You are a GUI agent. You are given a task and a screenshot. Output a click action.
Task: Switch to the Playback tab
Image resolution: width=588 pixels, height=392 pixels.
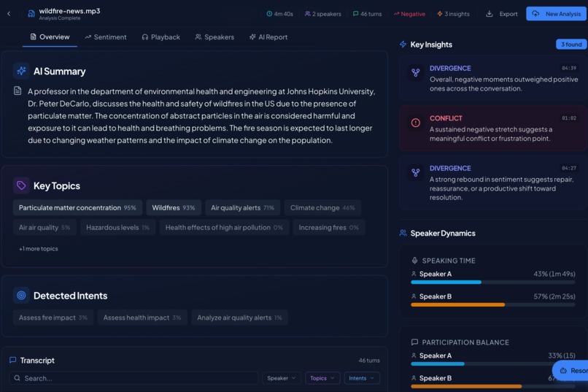click(161, 37)
